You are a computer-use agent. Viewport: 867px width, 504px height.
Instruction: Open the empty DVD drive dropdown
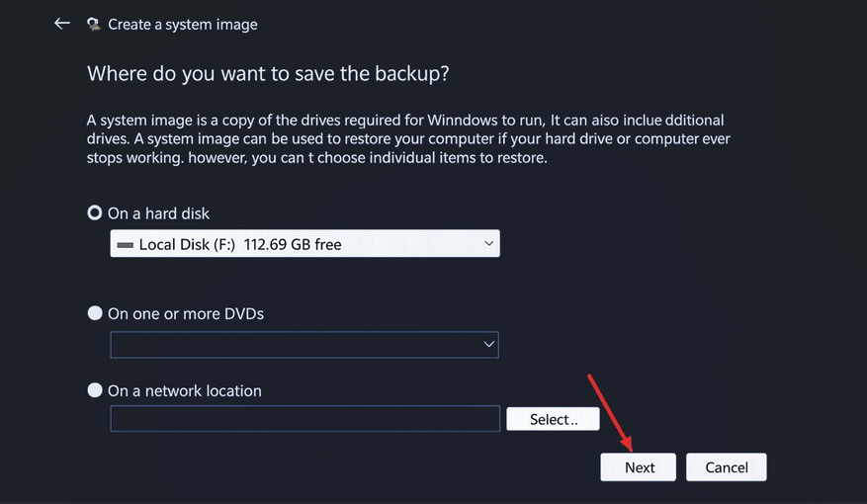pos(297,345)
